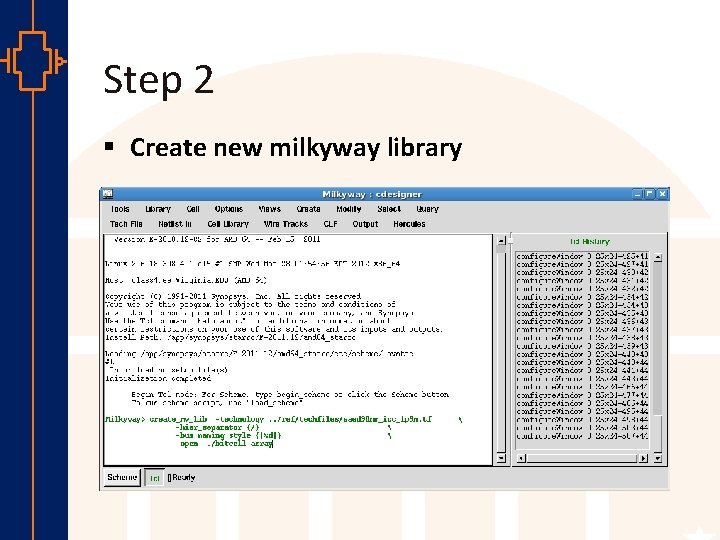Click Tcl History scrollbar down arrow
Screen dimensions: 720x540
[x=658, y=458]
